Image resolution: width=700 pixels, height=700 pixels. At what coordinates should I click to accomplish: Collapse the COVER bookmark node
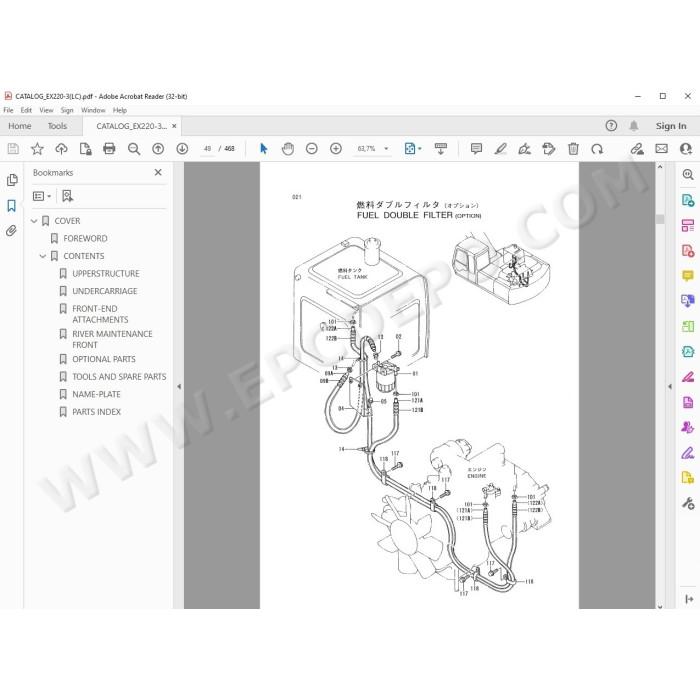click(34, 221)
